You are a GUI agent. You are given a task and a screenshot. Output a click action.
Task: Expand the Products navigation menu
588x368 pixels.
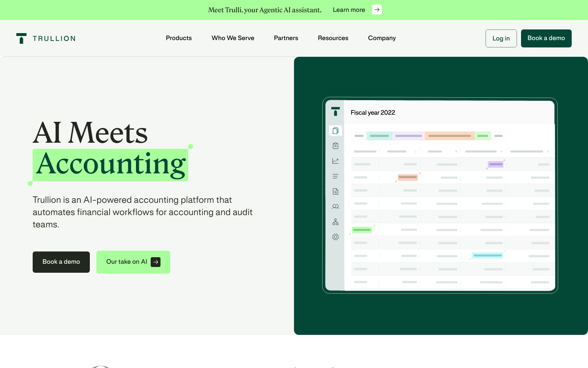178,38
